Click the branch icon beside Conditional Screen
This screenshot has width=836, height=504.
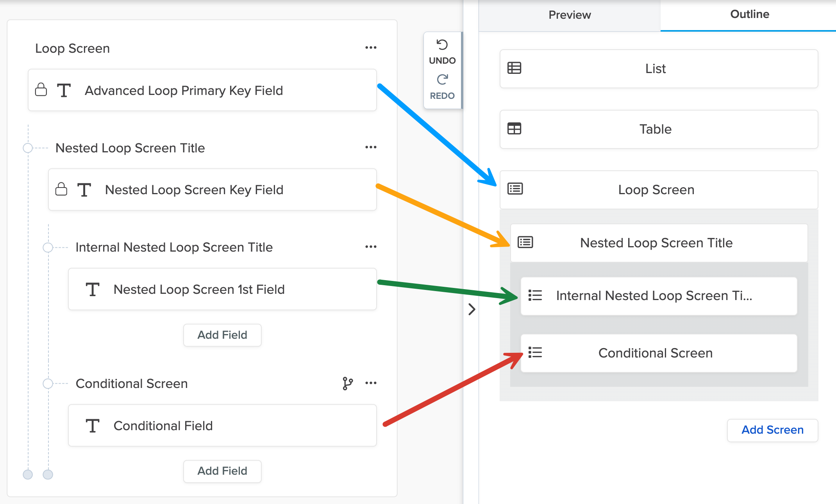coord(347,383)
